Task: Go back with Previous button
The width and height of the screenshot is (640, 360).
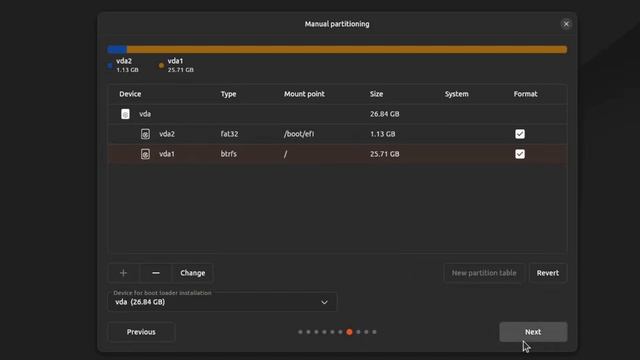Action: coord(141,332)
